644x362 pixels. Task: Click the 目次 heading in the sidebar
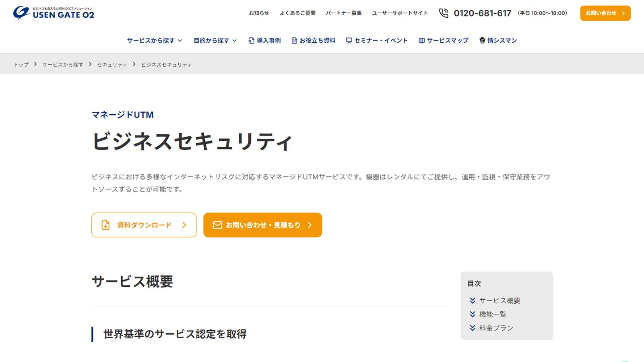click(474, 284)
